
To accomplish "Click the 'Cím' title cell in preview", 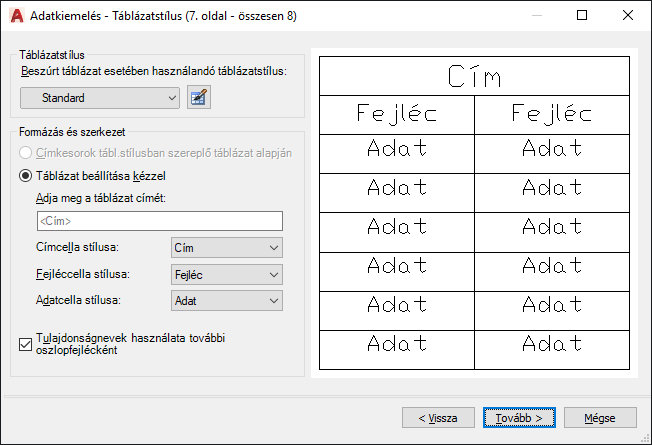I will [x=474, y=77].
